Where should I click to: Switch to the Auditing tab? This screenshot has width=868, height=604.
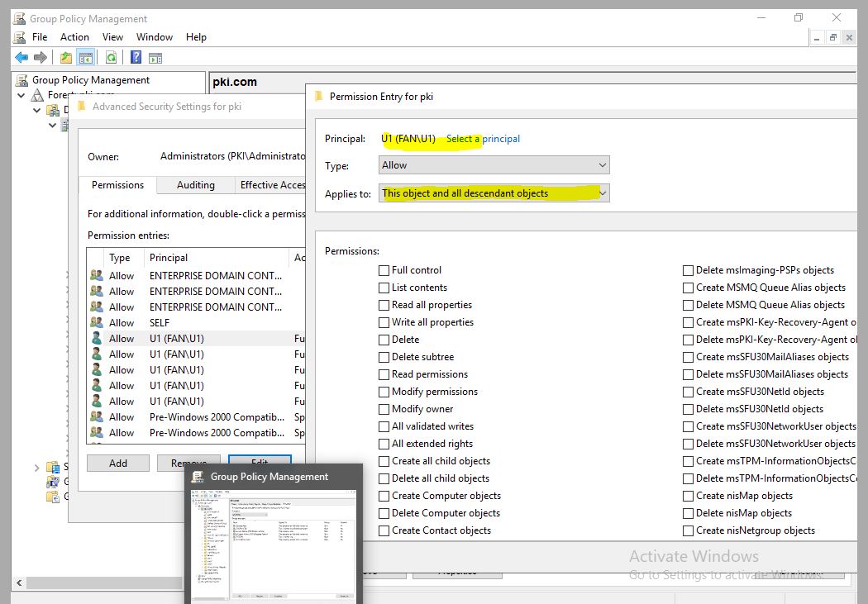point(195,185)
